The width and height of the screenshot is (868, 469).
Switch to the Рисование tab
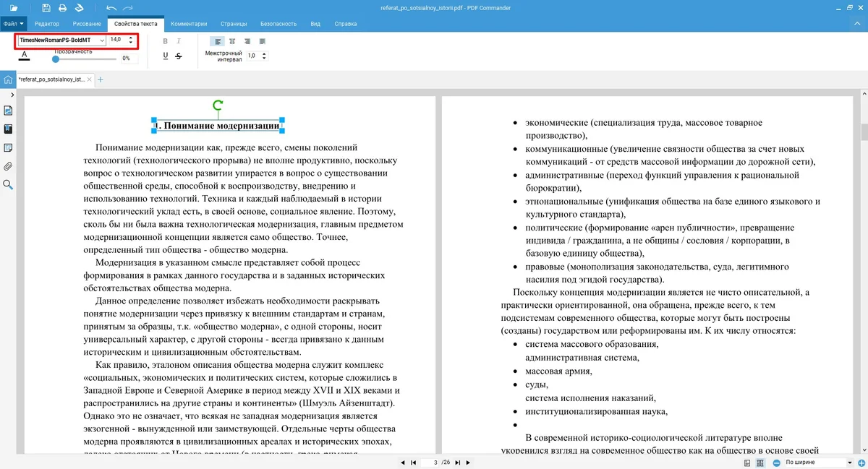[x=87, y=24]
